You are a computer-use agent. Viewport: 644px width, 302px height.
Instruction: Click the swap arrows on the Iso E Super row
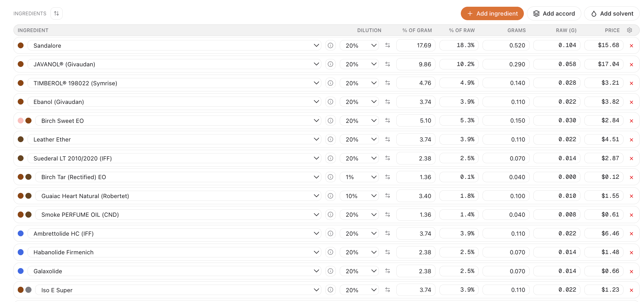tap(387, 290)
